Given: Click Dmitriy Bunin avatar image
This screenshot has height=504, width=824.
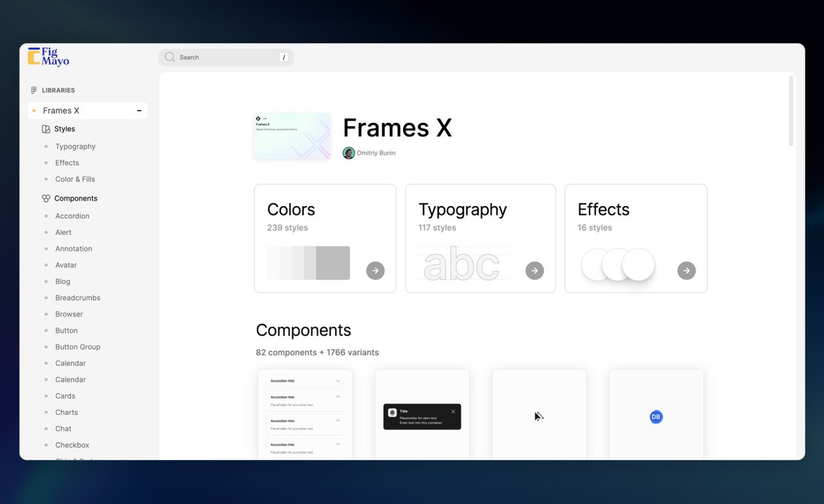Looking at the screenshot, I should (349, 153).
